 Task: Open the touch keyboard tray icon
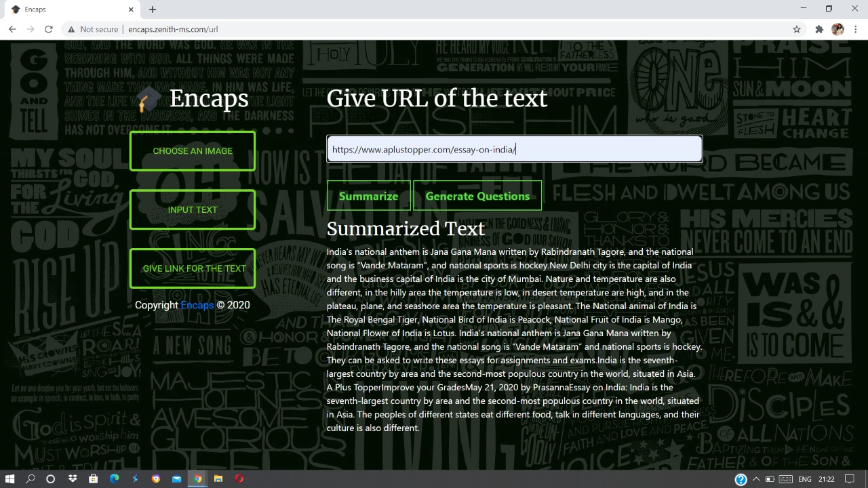pos(786,479)
